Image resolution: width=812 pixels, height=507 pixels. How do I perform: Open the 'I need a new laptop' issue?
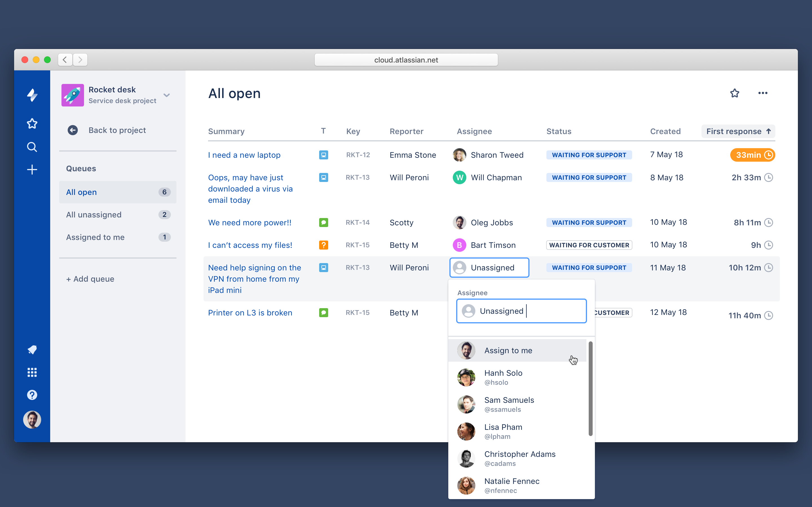pyautogui.click(x=244, y=155)
